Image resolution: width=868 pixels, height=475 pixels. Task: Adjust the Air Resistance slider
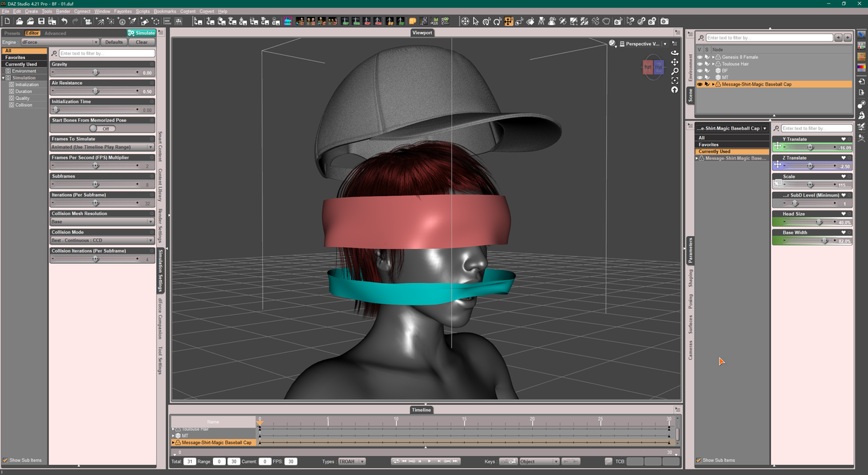96,91
